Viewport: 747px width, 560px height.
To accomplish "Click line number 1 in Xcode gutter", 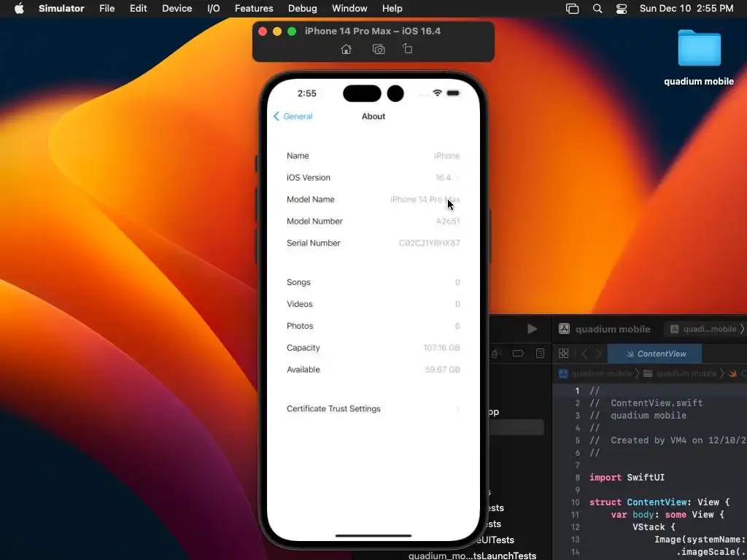I will pyautogui.click(x=577, y=391).
